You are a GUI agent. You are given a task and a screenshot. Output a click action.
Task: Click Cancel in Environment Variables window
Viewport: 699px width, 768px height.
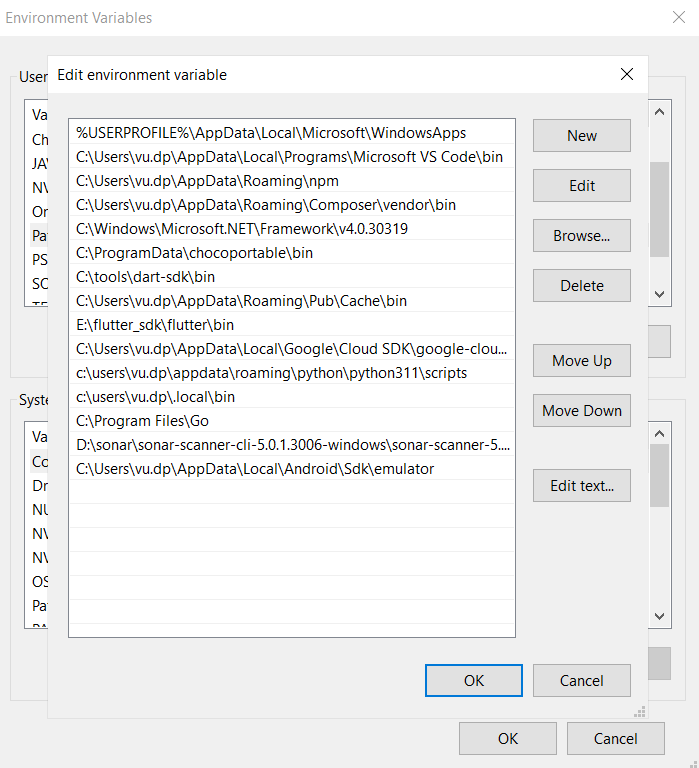coord(615,739)
